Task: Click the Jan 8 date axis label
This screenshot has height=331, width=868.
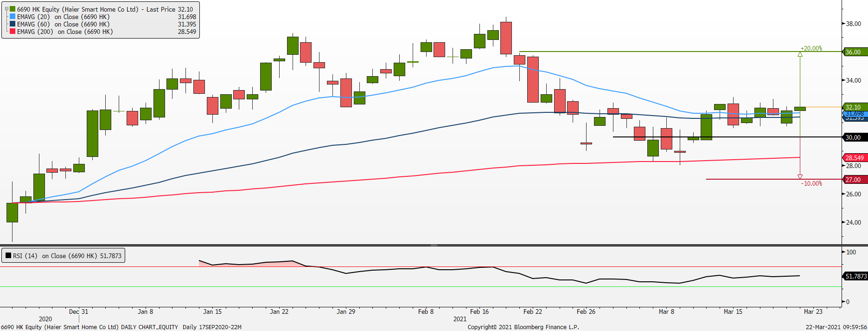Action: click(145, 312)
